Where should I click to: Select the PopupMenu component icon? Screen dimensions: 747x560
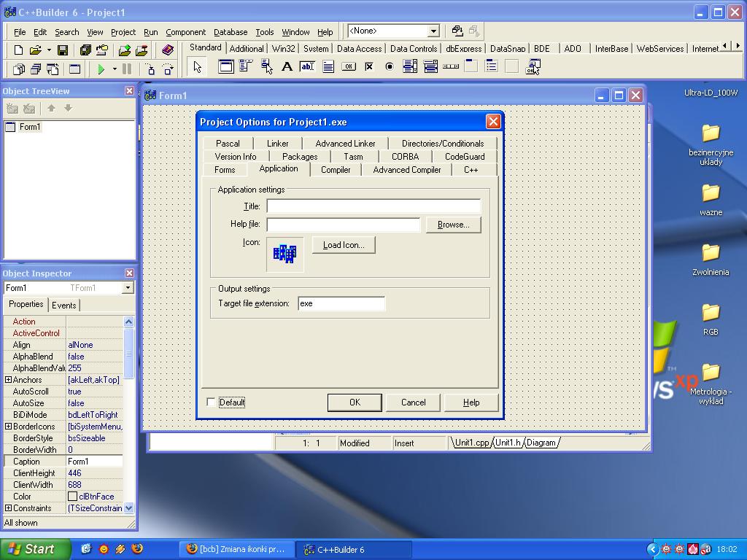[266, 66]
